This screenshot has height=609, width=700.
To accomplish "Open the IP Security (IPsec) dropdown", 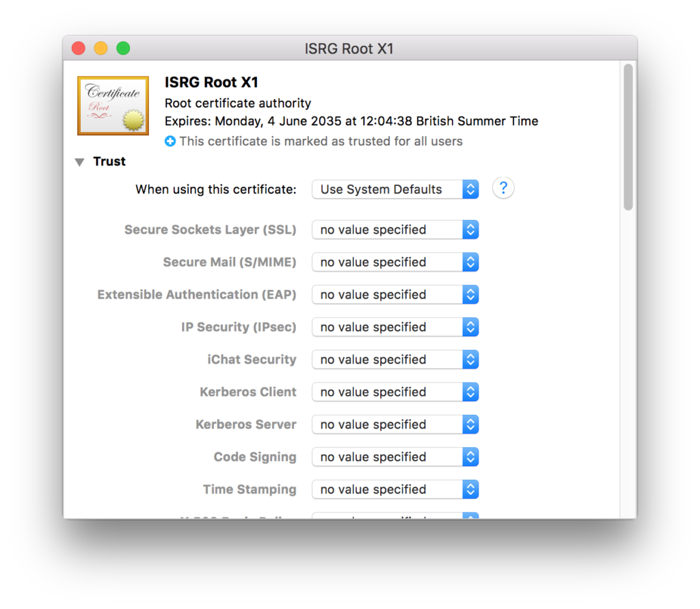I will tap(395, 327).
